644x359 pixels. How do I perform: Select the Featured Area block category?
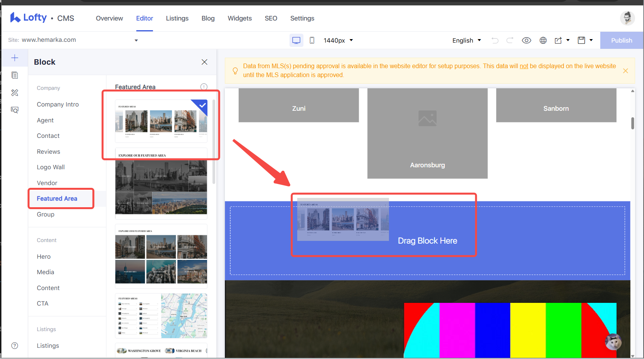click(57, 199)
